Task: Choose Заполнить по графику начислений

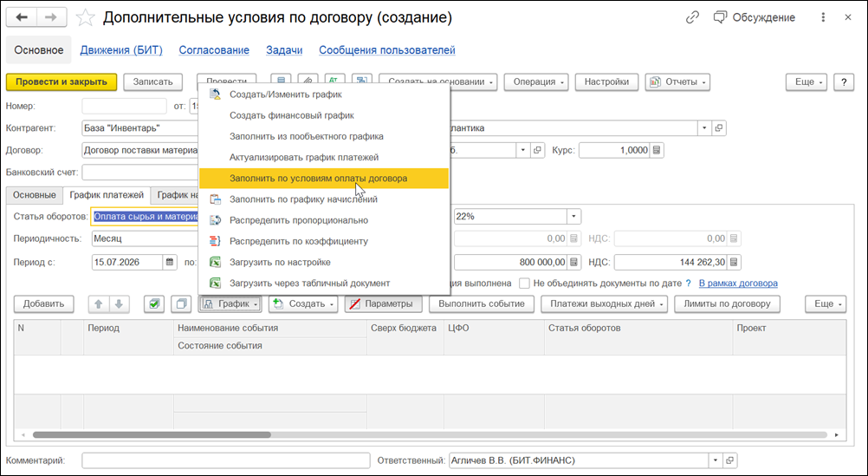Action: pos(324,199)
